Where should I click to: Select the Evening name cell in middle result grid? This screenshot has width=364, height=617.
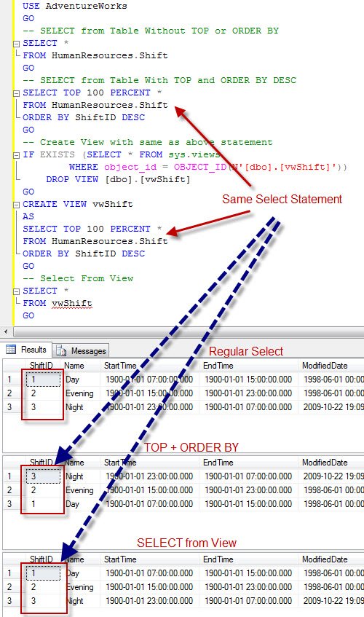(79, 490)
